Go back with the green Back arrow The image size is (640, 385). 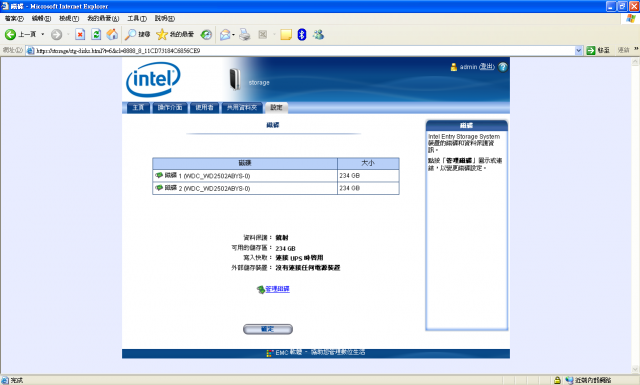tap(10, 35)
